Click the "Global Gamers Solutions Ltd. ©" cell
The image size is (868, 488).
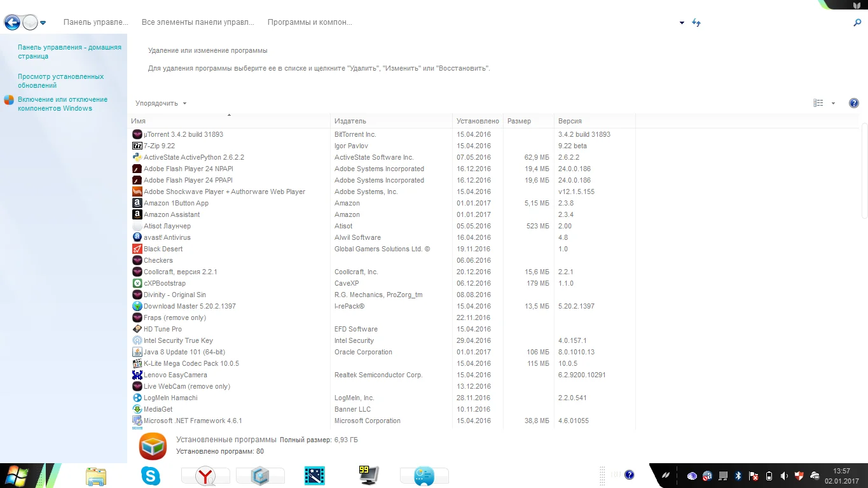point(382,249)
